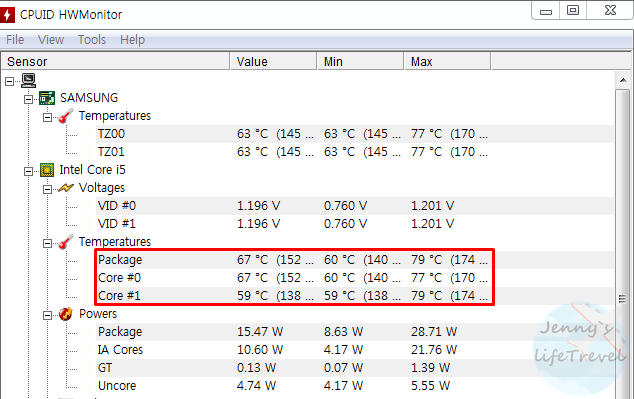Collapse SAMSUNG Temperatures group
Image resolution: width=634 pixels, height=399 pixels.
point(47,117)
